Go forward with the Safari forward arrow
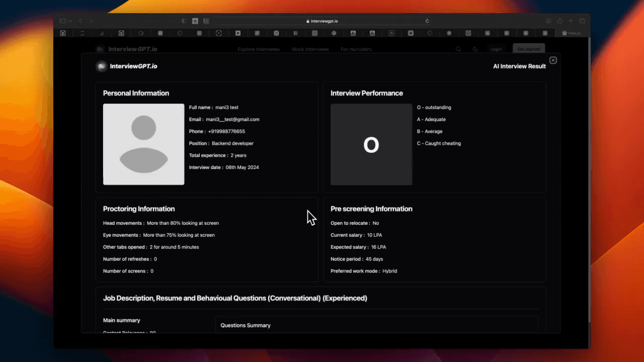Image resolution: width=644 pixels, height=362 pixels. [x=91, y=21]
